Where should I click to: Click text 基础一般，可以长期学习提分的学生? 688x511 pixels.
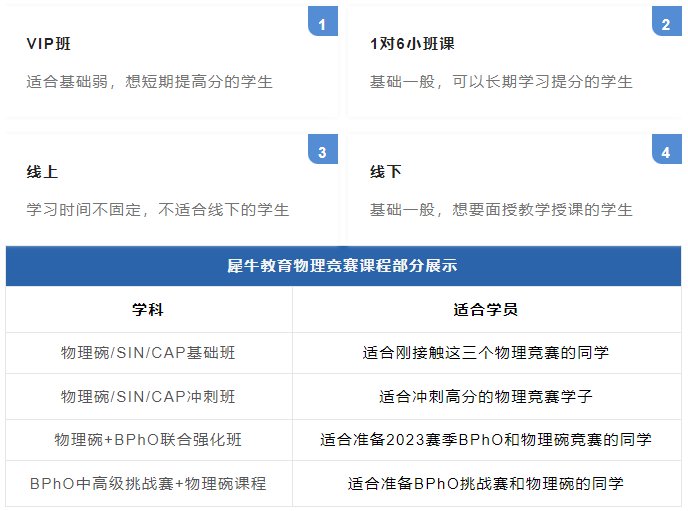[501, 82]
